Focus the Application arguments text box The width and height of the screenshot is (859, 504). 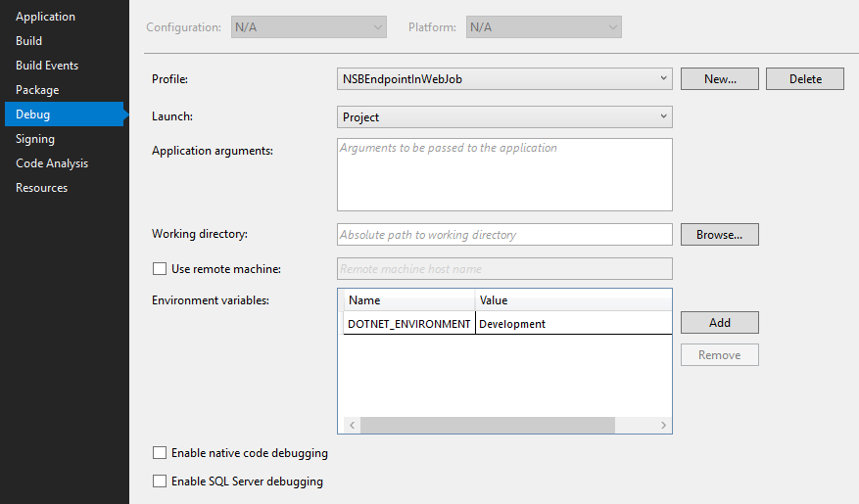click(x=504, y=174)
